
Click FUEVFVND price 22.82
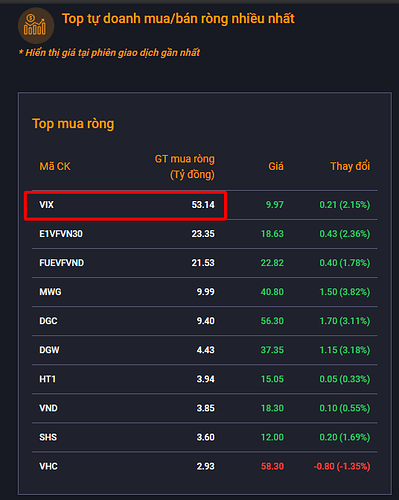(x=272, y=263)
